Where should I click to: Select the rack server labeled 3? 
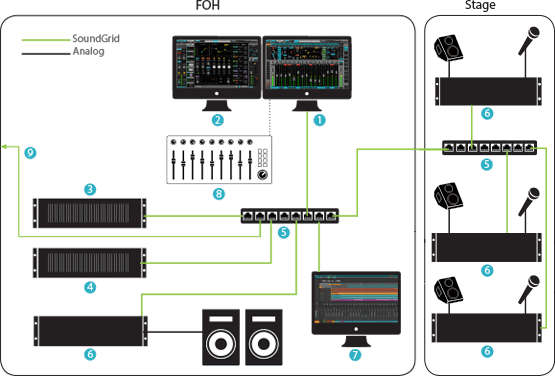tap(90, 213)
